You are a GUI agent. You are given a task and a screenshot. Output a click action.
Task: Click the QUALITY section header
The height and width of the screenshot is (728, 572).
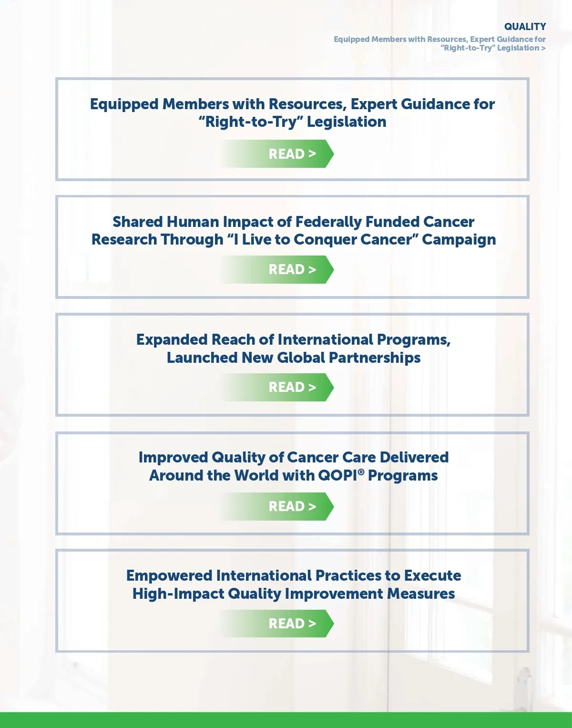[x=525, y=27]
